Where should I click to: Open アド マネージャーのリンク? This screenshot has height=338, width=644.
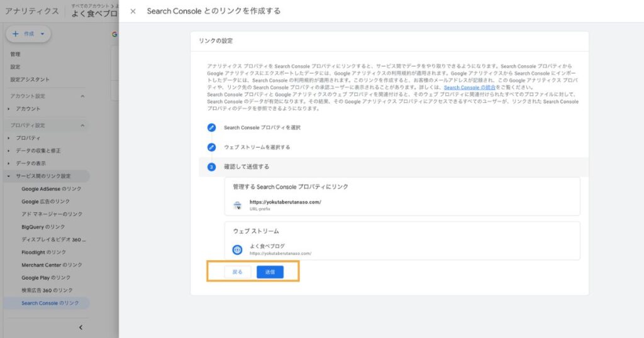pyautogui.click(x=52, y=214)
